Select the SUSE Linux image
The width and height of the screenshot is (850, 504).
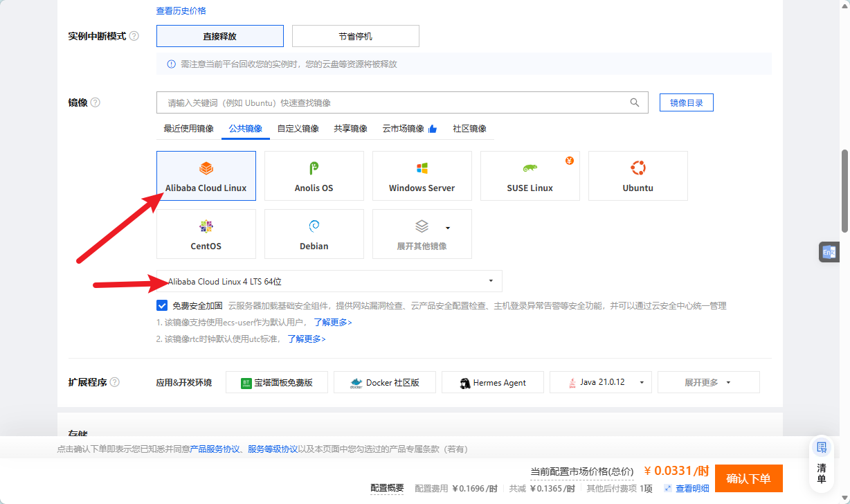[x=530, y=176]
